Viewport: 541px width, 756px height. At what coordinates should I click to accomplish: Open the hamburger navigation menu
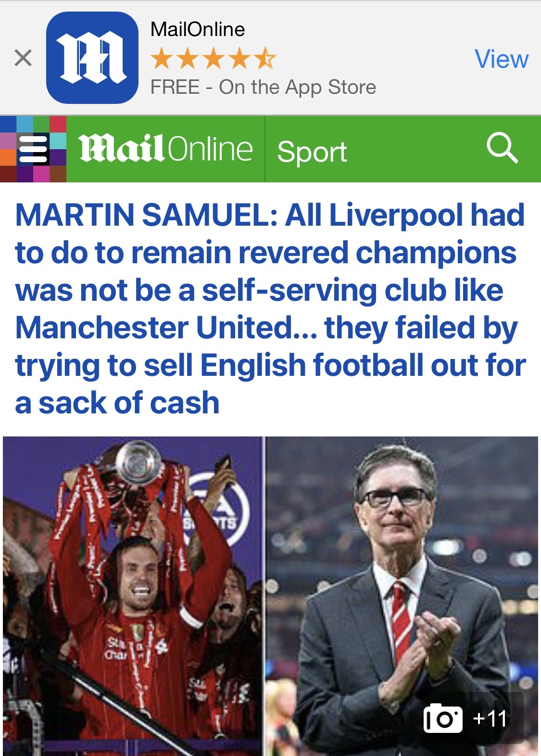tap(33, 150)
